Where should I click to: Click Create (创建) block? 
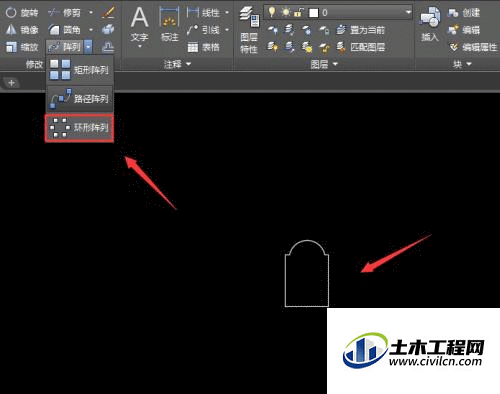click(x=464, y=13)
